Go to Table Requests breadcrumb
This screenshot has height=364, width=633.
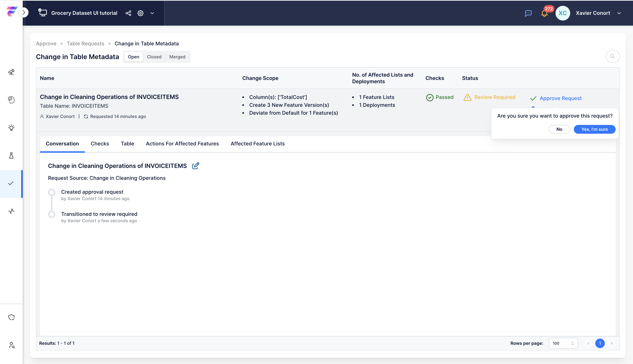(85, 44)
